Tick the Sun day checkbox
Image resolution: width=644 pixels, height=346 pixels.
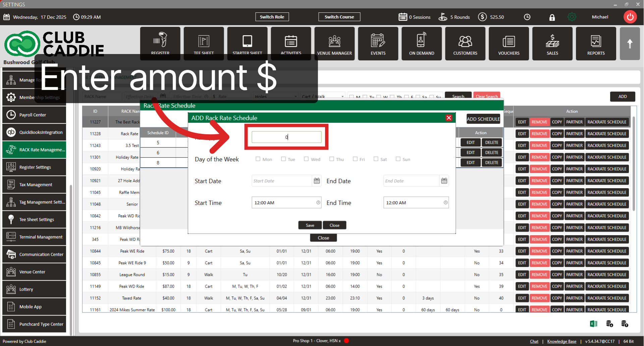(398, 159)
